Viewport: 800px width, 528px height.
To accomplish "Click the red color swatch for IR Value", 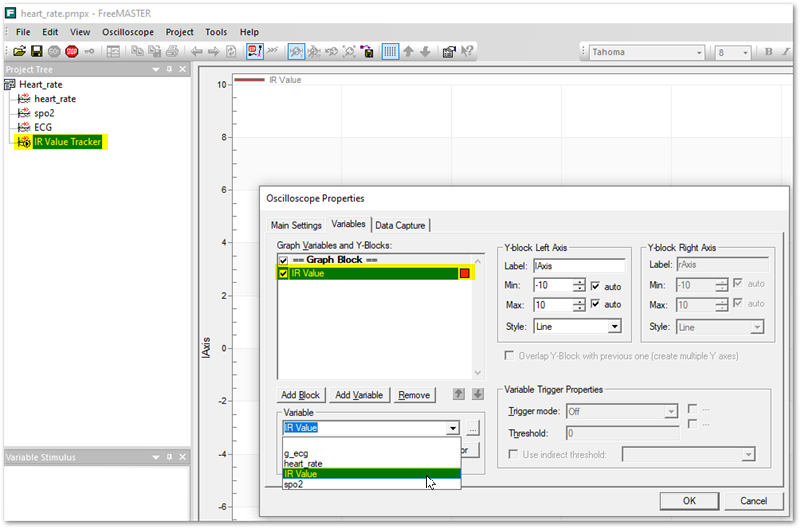I will (464, 273).
